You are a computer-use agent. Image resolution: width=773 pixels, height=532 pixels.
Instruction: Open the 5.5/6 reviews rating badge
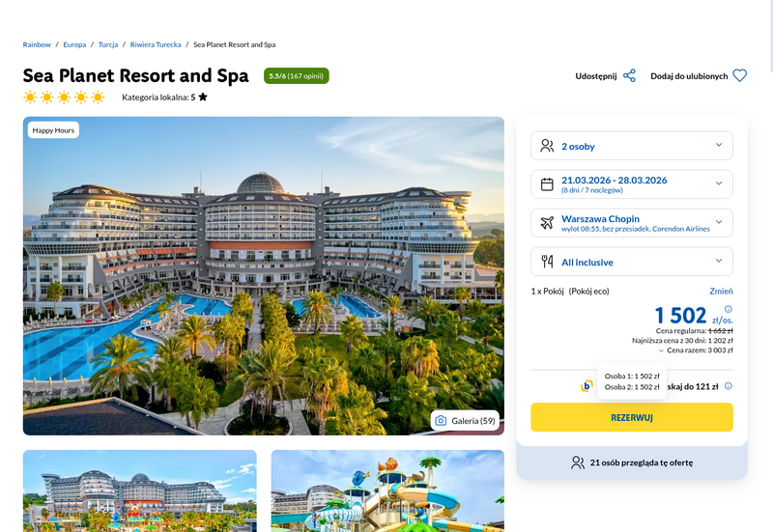297,76
